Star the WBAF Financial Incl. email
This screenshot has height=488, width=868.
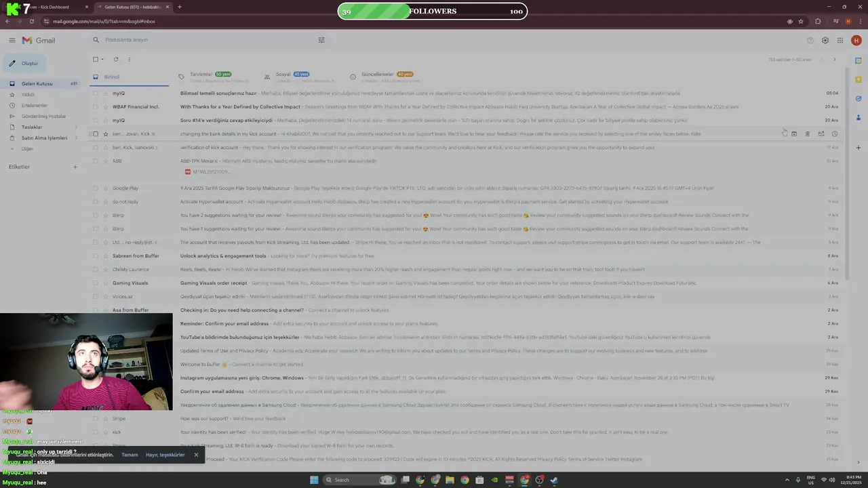pyautogui.click(x=106, y=107)
